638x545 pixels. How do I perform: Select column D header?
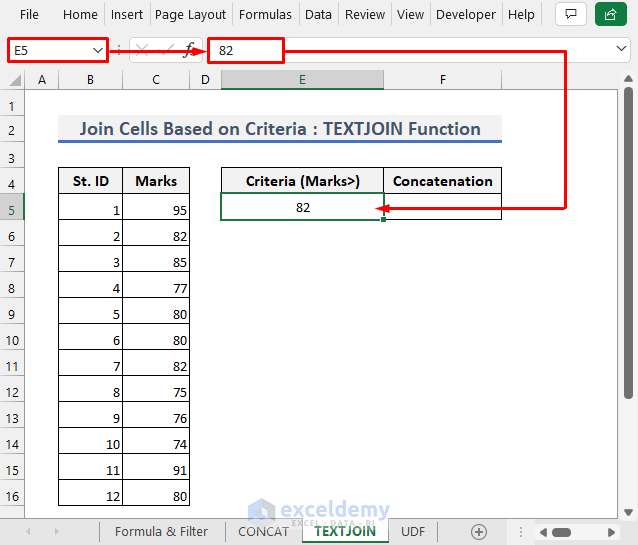click(205, 80)
